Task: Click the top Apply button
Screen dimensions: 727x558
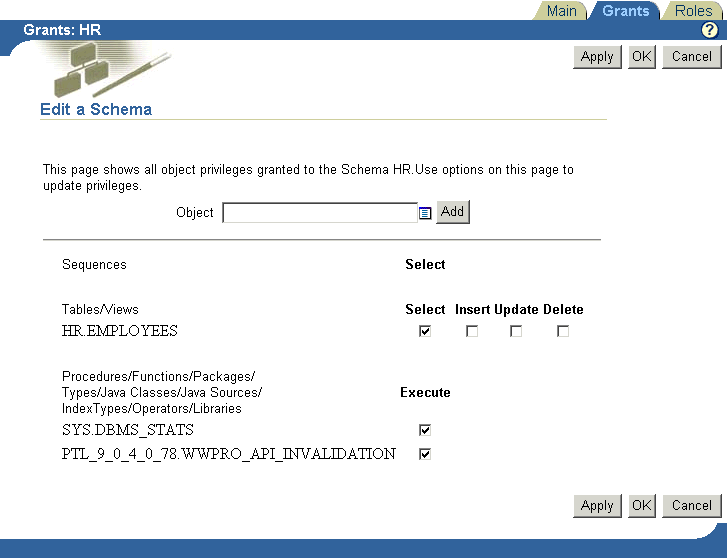Action: [x=597, y=57]
